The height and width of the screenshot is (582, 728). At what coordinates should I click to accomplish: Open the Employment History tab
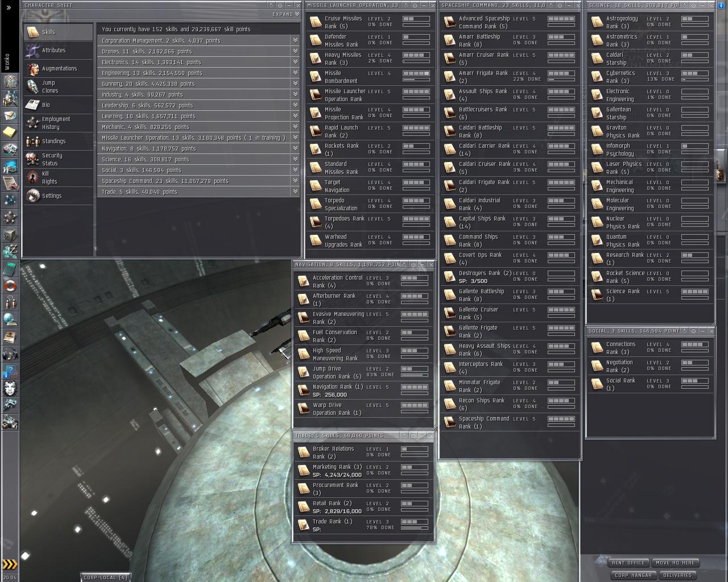point(58,123)
